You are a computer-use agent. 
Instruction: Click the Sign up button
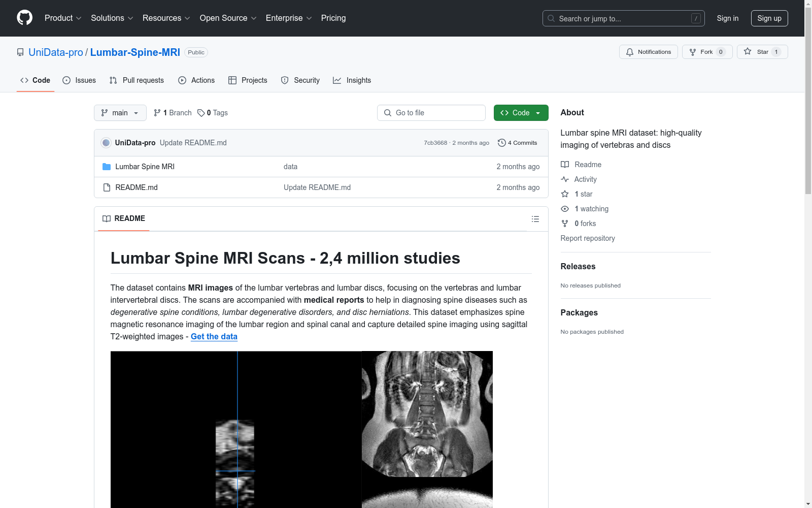click(769, 18)
